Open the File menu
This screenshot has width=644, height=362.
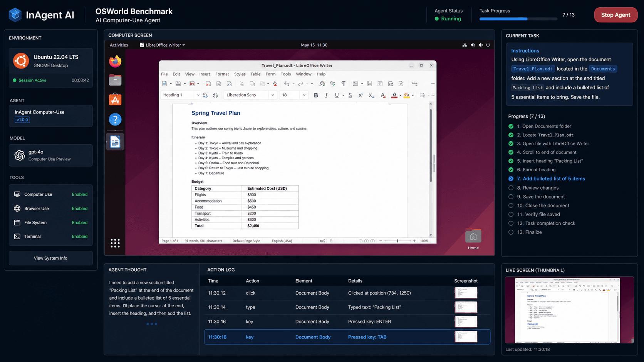pos(164,74)
